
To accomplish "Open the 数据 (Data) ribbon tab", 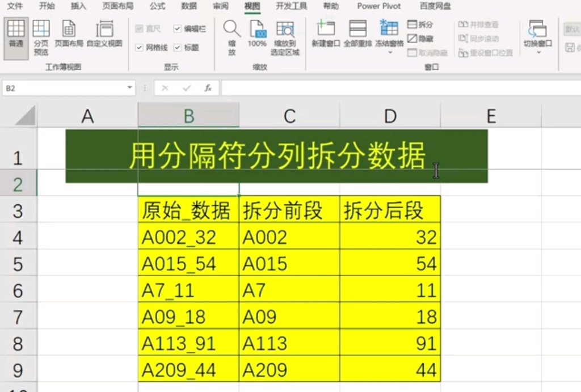I will (x=189, y=7).
